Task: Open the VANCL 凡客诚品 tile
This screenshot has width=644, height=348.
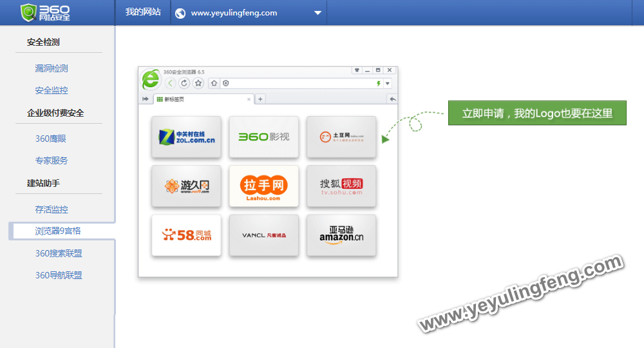Action: (263, 235)
